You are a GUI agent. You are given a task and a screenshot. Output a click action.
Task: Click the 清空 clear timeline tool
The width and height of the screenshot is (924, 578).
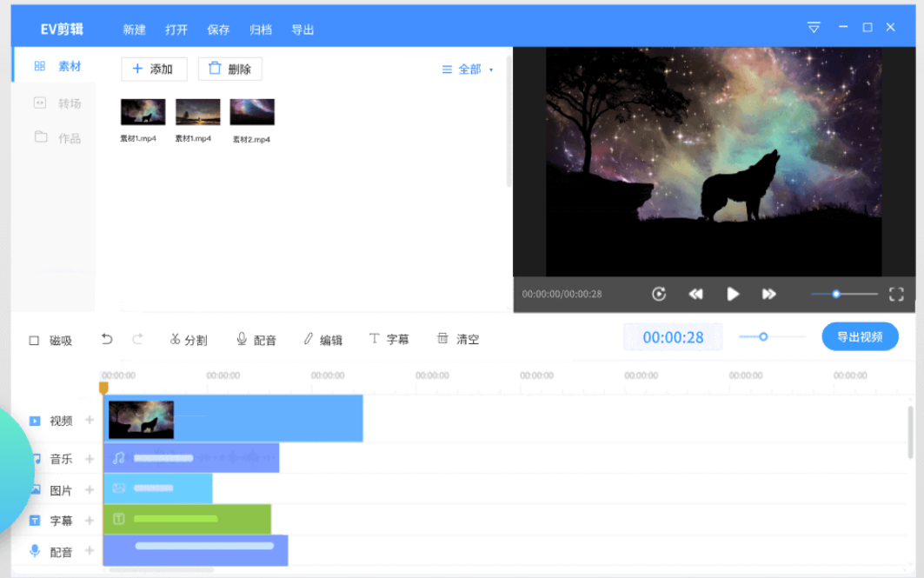[458, 339]
